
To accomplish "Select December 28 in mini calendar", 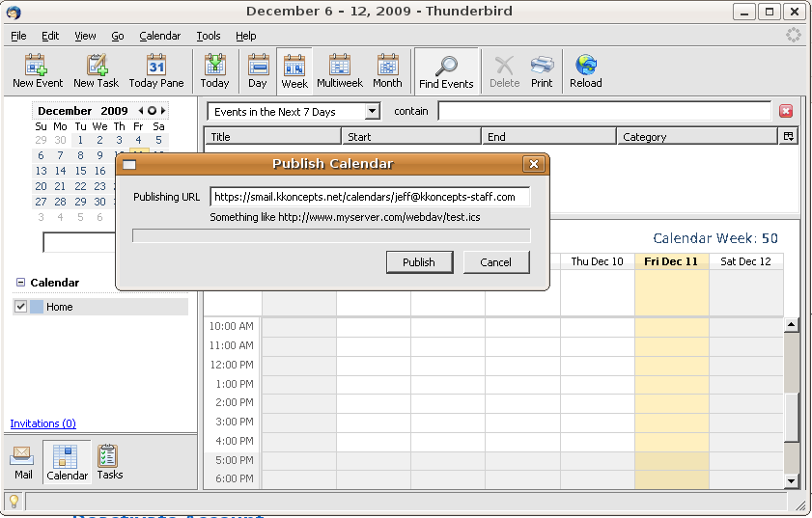I will click(60, 202).
